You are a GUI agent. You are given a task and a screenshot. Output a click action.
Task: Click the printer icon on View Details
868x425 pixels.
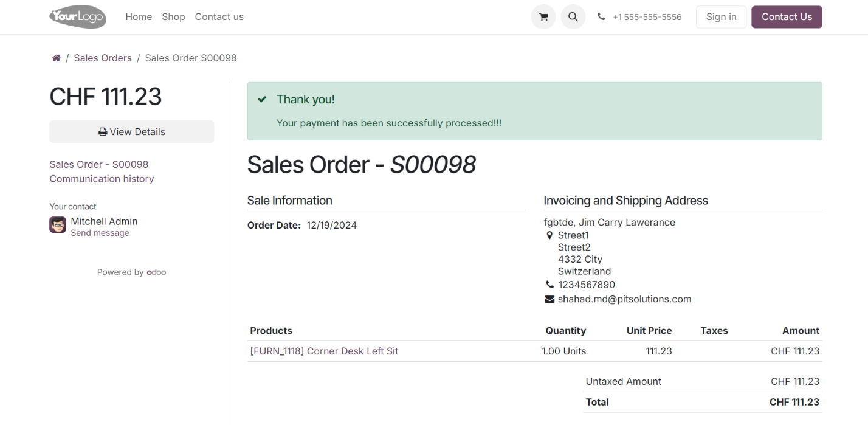click(103, 131)
